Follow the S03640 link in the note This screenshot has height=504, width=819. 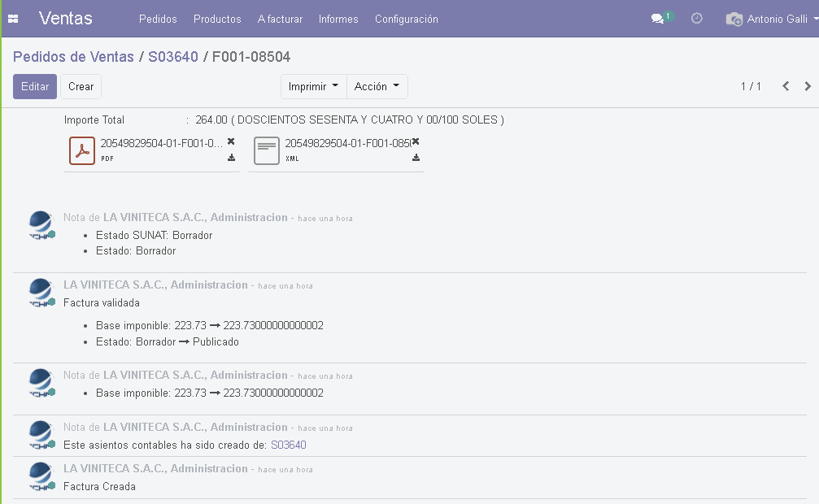click(x=288, y=445)
